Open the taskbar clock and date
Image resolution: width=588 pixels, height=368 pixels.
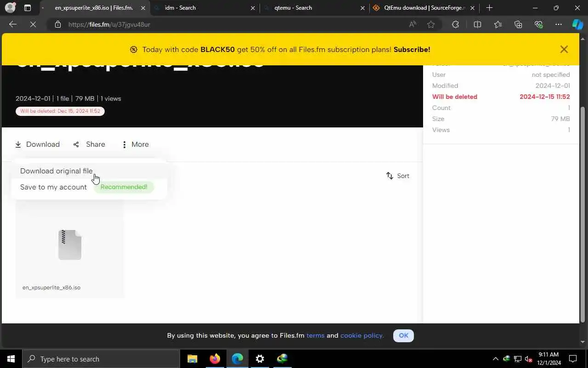[548, 359]
